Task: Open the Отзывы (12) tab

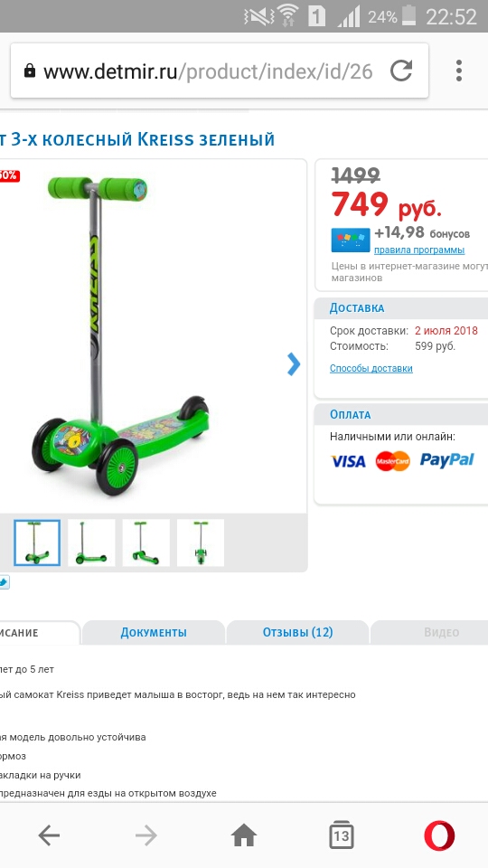Action: click(x=297, y=632)
